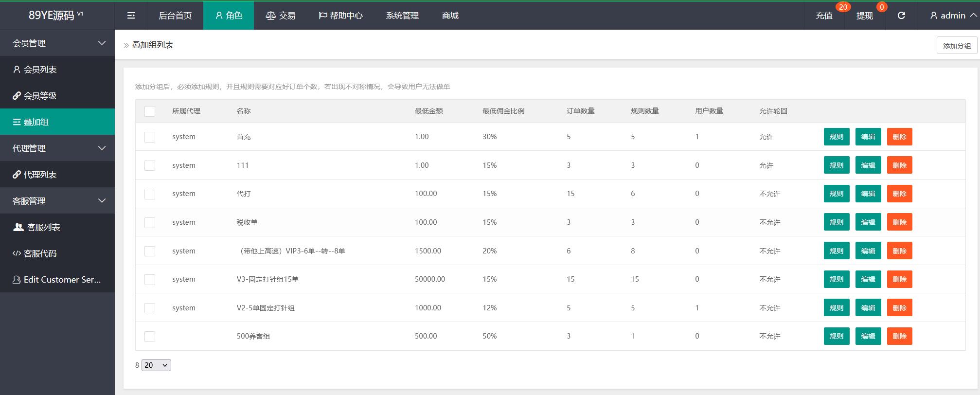Click the 最低佣金比例 column header
The image size is (980, 395).
(503, 111)
